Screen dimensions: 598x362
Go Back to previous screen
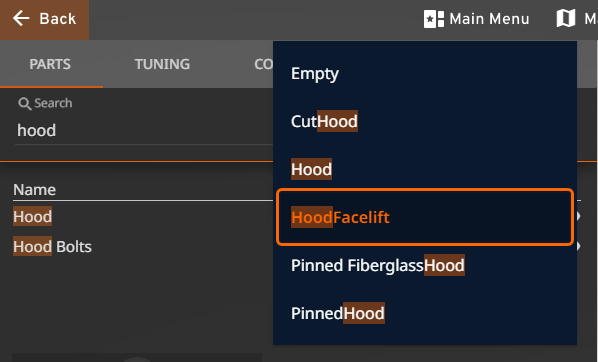tap(44, 19)
